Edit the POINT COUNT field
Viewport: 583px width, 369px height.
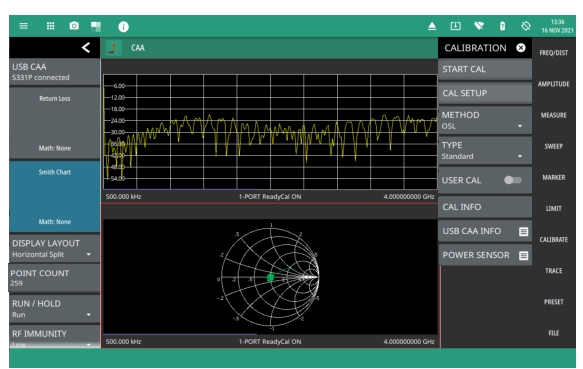[x=54, y=278]
